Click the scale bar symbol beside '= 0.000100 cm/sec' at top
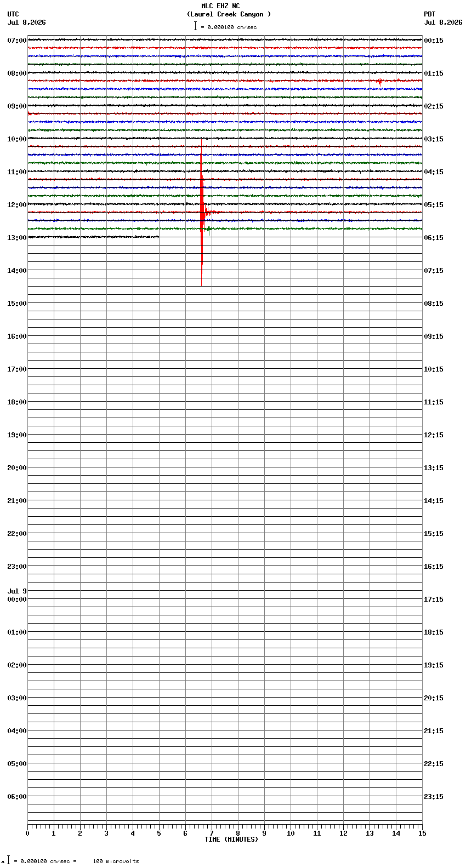Screen dimensions: 466x868 pos(195,26)
